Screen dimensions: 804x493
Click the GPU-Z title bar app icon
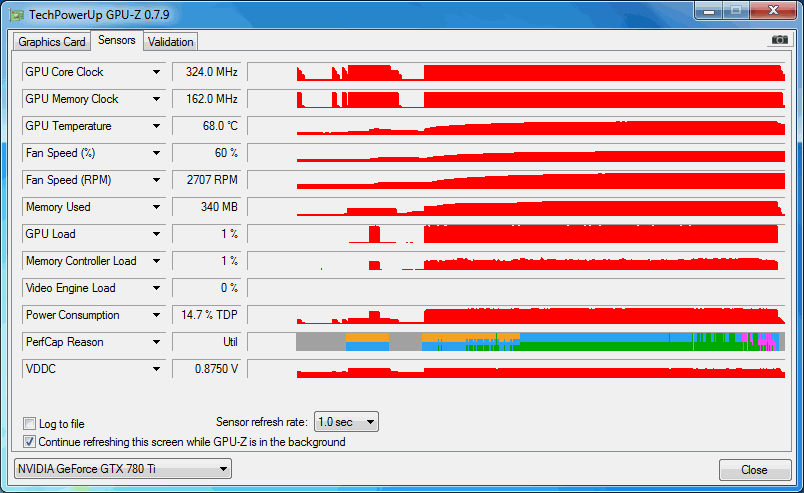click(16, 15)
